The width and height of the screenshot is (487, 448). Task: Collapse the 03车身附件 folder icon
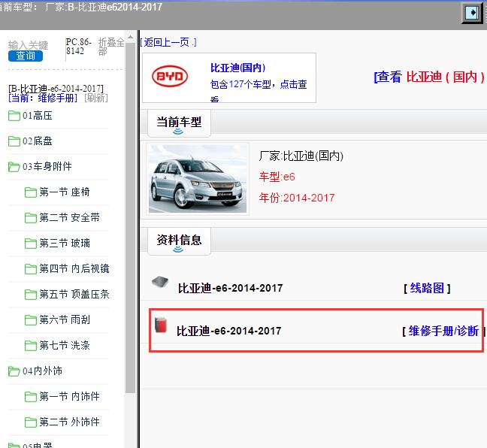[x=14, y=167]
